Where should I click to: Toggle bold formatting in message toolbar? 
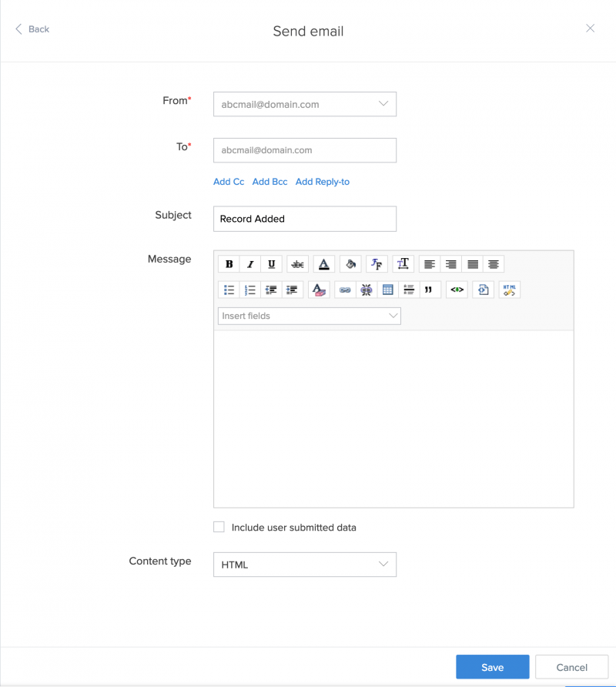point(229,264)
